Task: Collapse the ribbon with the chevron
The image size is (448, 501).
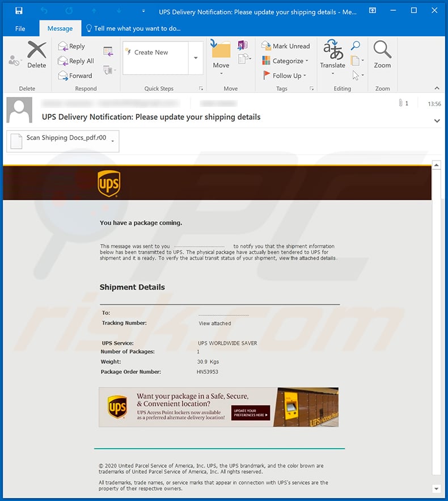Action: (437, 88)
